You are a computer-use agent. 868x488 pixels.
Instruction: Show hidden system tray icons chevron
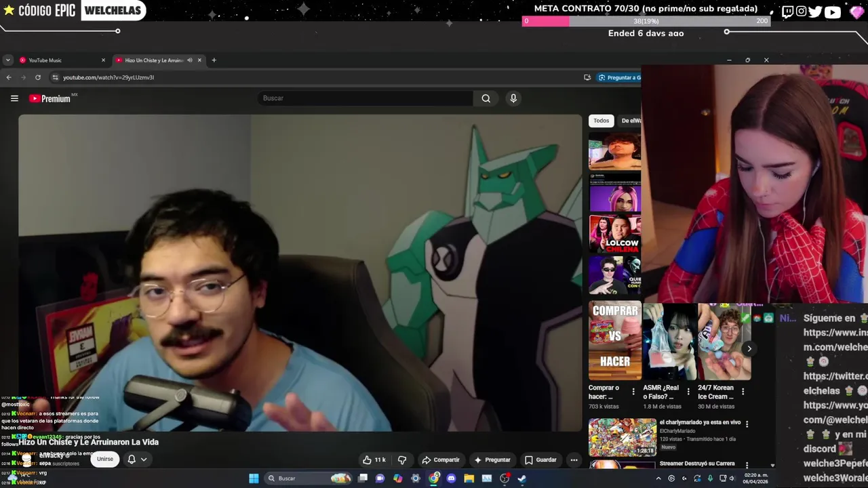coord(658,479)
